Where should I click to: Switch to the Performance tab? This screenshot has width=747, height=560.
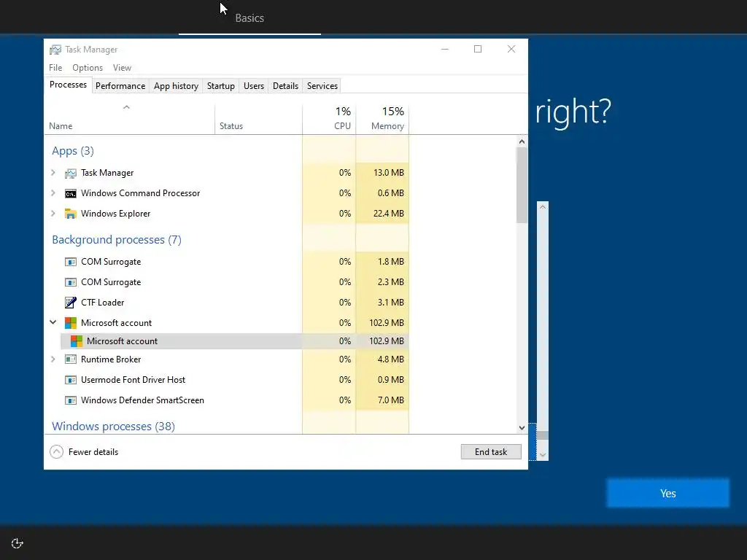click(x=120, y=86)
